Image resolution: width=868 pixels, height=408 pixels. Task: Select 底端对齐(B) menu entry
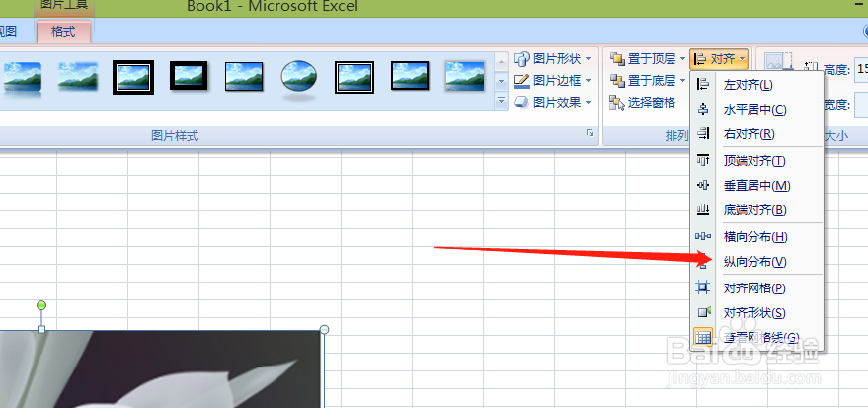pyautogui.click(x=757, y=209)
